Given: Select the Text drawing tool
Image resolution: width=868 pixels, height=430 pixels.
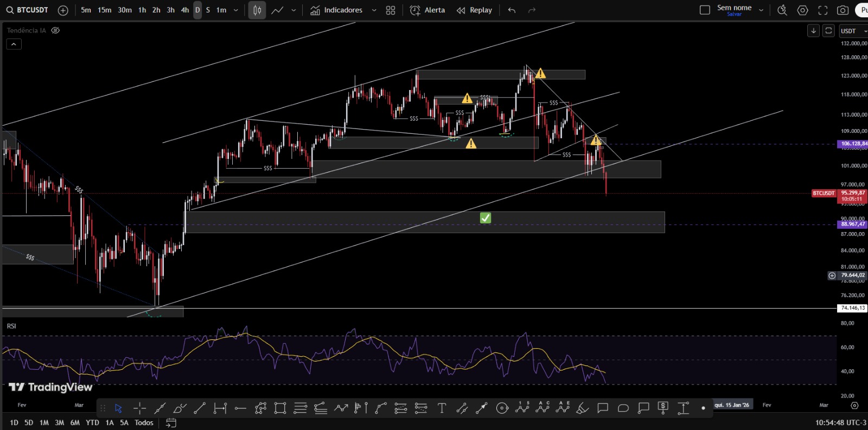Looking at the screenshot, I should click(x=442, y=408).
